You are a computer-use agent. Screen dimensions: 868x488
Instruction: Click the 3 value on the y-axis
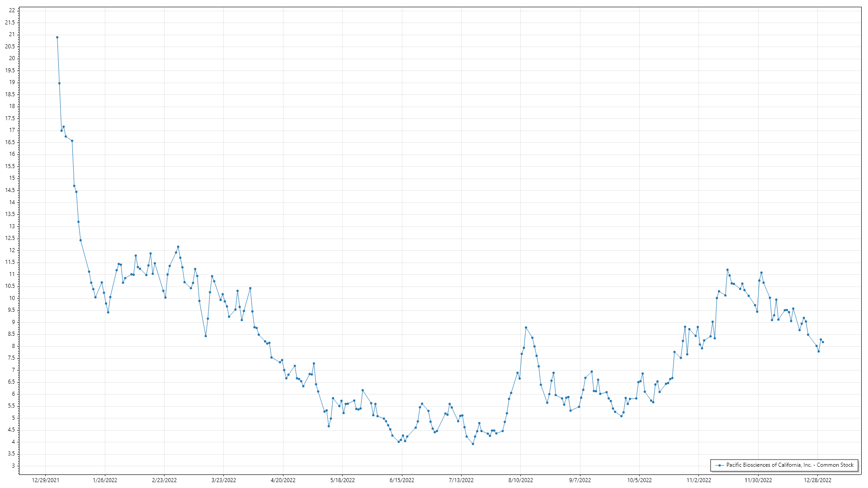(13, 466)
